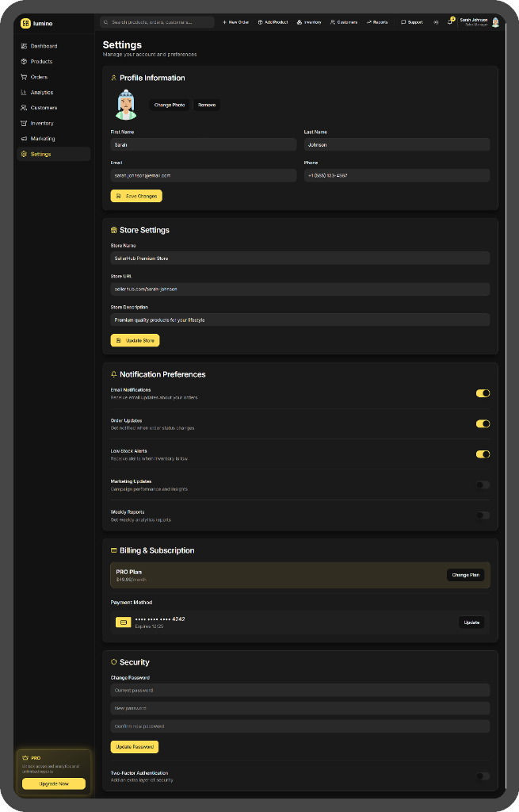Open Customers page from the sidebar
This screenshot has width=519, height=812.
(44, 108)
